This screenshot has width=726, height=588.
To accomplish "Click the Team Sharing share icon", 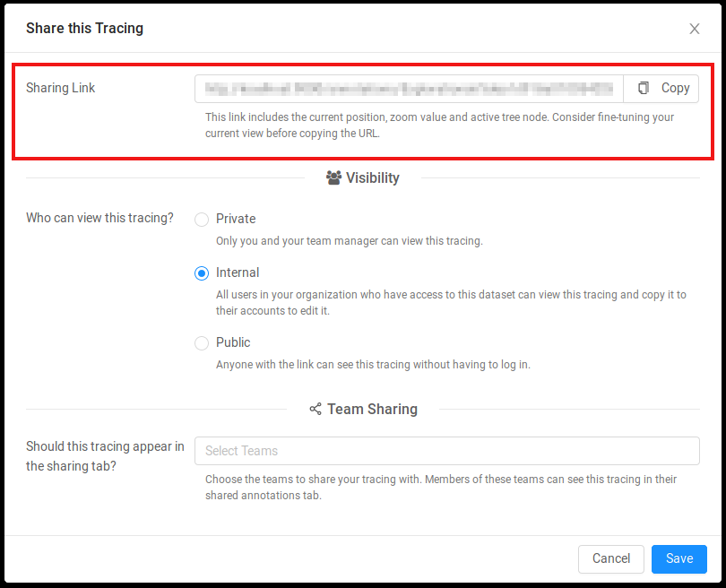I will [x=315, y=409].
